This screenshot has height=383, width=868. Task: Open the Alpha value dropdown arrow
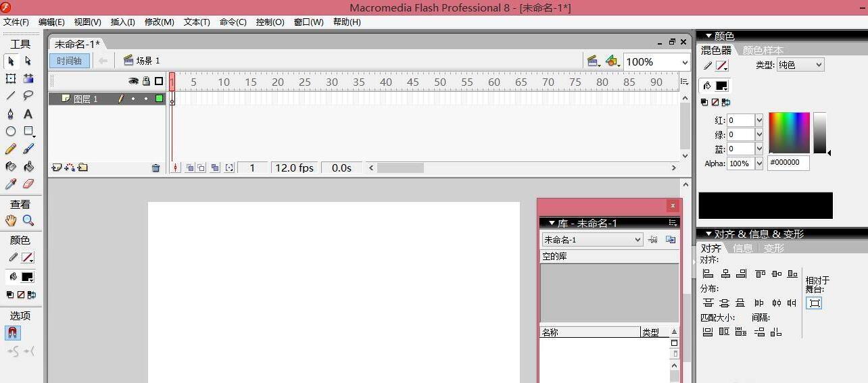[759, 163]
